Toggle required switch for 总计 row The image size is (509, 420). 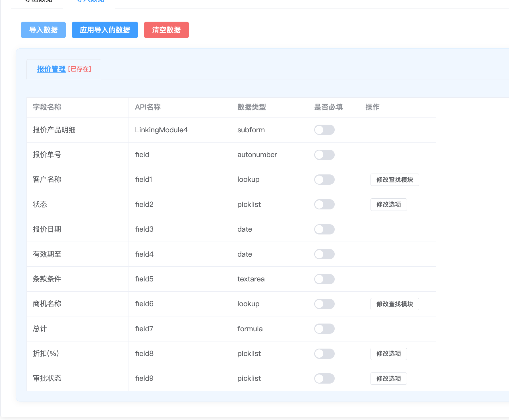324,329
